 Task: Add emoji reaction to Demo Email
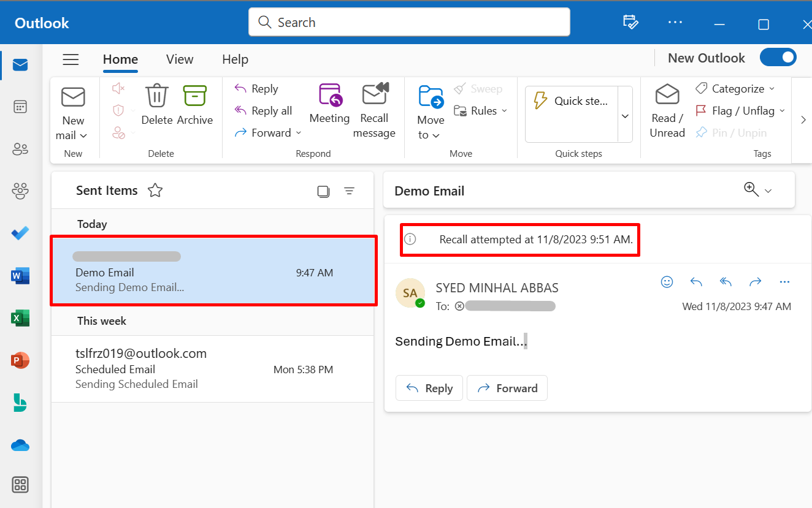pos(667,282)
